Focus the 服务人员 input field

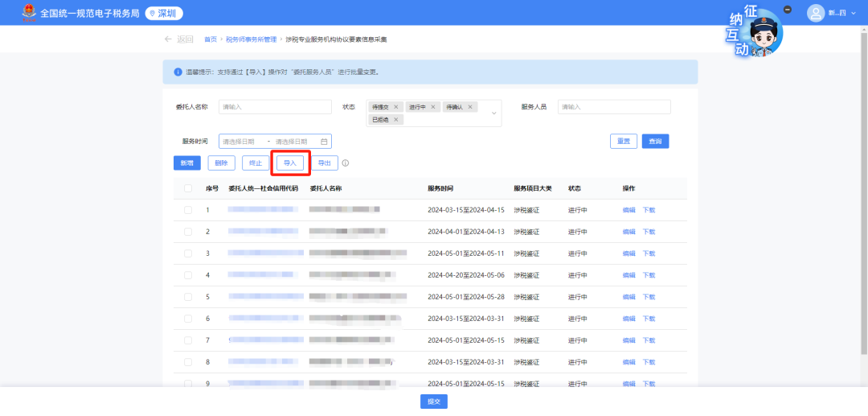(x=614, y=107)
